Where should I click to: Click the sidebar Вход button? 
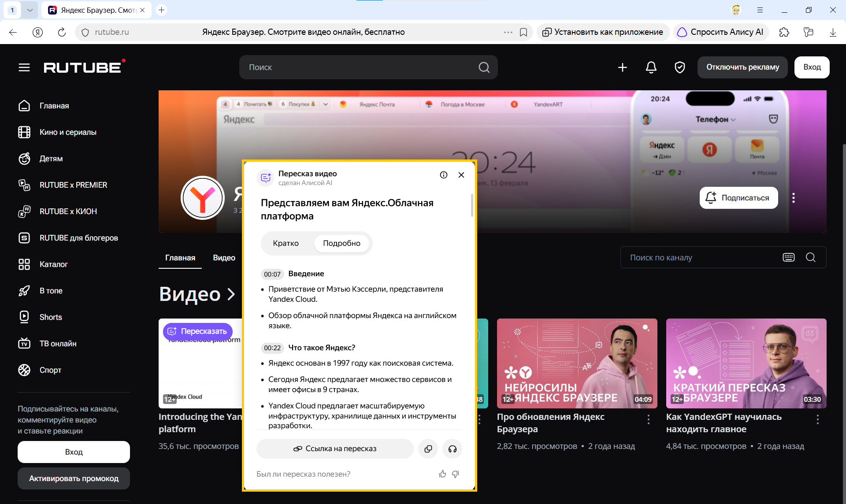(74, 452)
